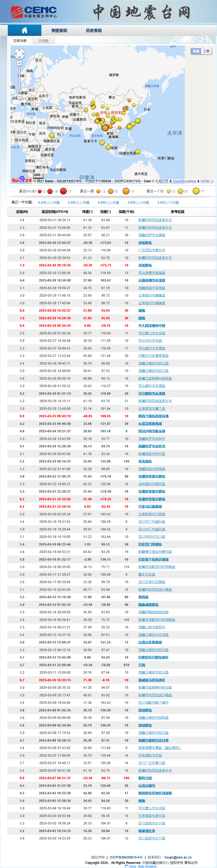Click the OpenStreetMap attribution link

(x=184, y=181)
